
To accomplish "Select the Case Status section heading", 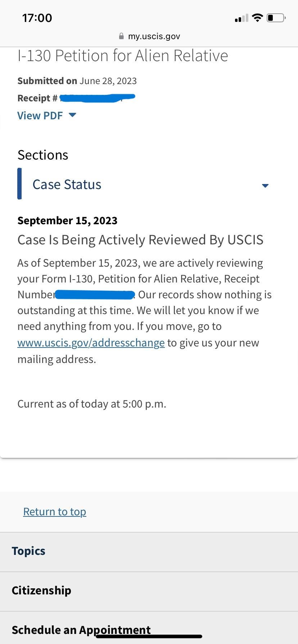I will pyautogui.click(x=67, y=184).
